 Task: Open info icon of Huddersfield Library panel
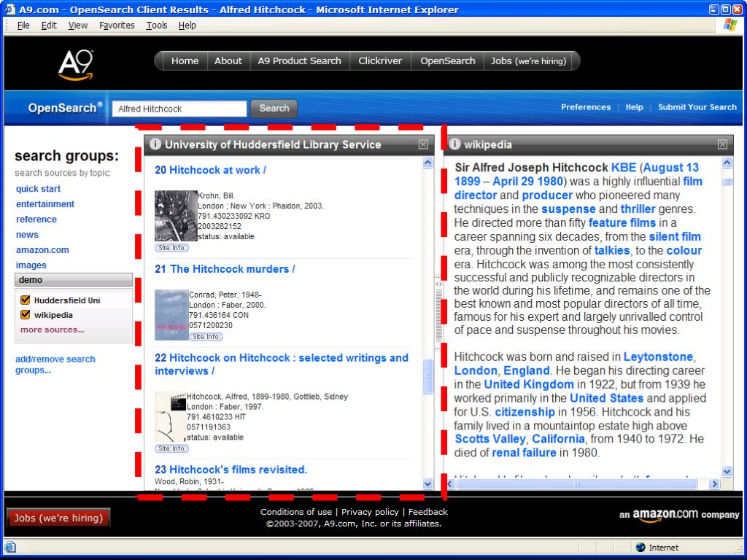(155, 144)
